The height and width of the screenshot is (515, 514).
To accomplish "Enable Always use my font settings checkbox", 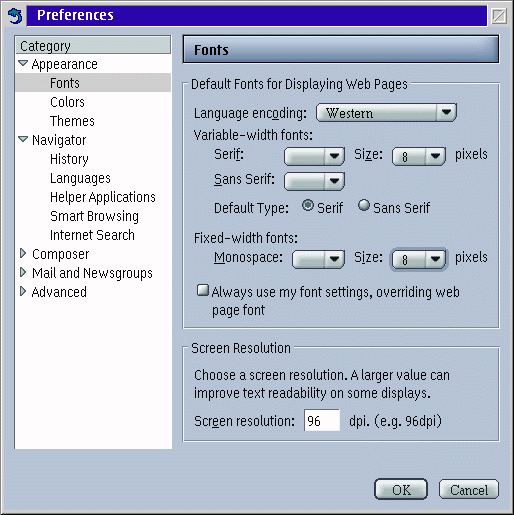I will click(203, 290).
